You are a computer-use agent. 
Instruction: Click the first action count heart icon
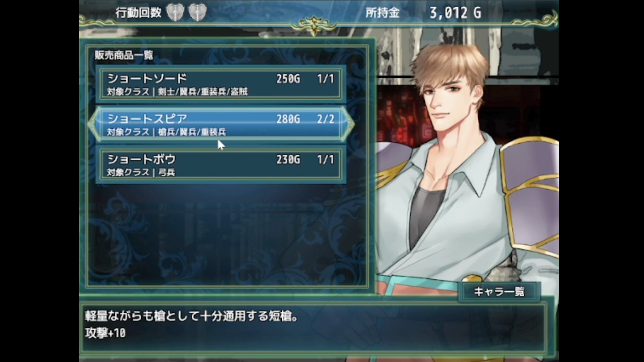click(175, 13)
